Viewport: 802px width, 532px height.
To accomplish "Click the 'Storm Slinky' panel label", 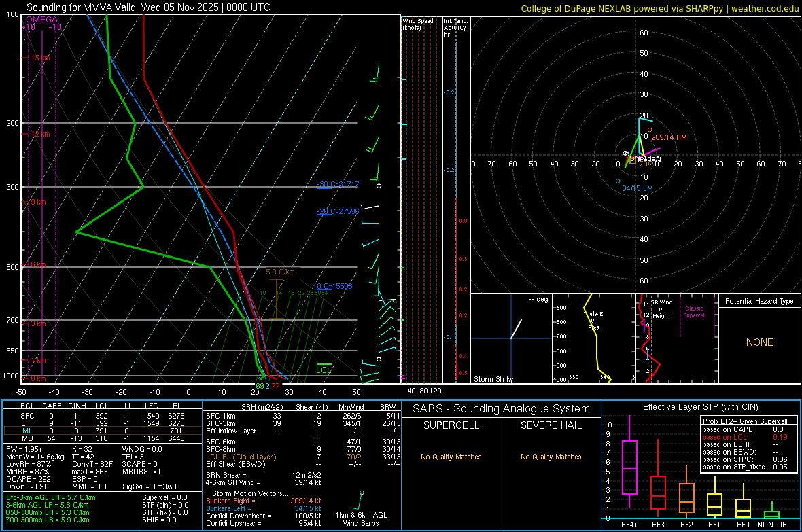I will coord(493,379).
